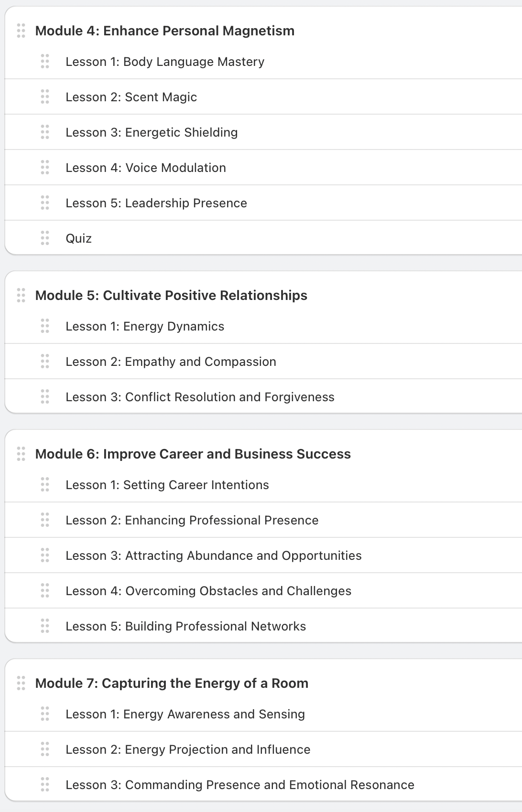Click drag handle beside Empathy and Compassion
The width and height of the screenshot is (522, 812).
pyautogui.click(x=45, y=361)
